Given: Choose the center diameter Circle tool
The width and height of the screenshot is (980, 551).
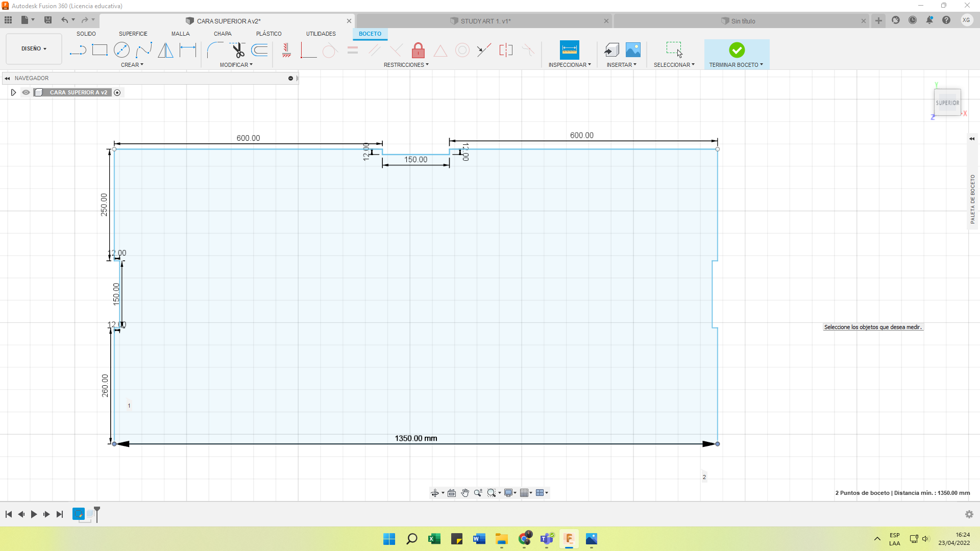Looking at the screenshot, I should point(121,50).
